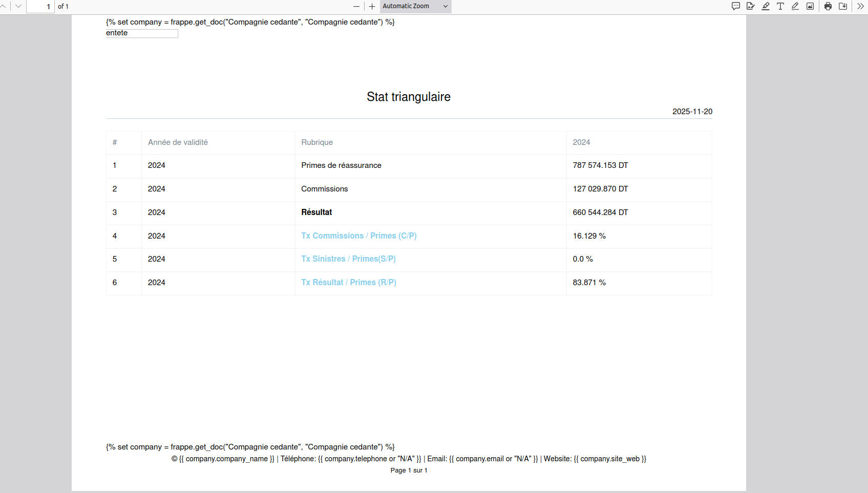
Task: Open the Tx Résultat / Primes (R/P) link
Action: click(x=348, y=283)
